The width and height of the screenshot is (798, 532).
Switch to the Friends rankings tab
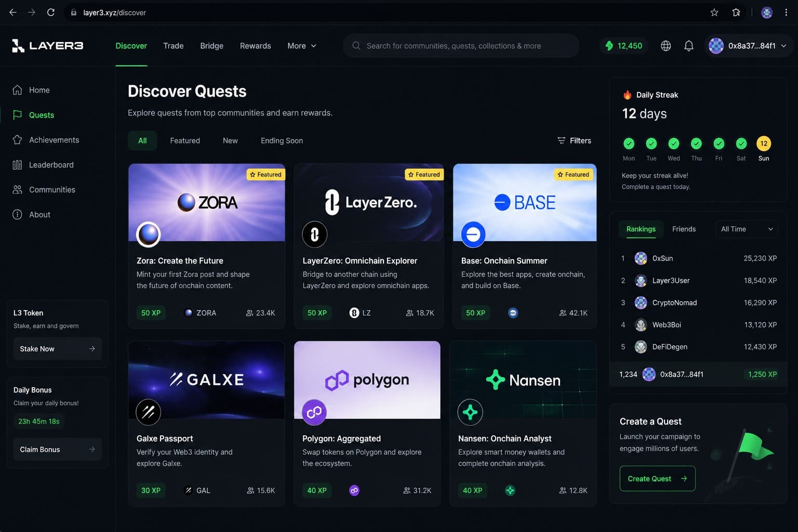[x=684, y=229]
